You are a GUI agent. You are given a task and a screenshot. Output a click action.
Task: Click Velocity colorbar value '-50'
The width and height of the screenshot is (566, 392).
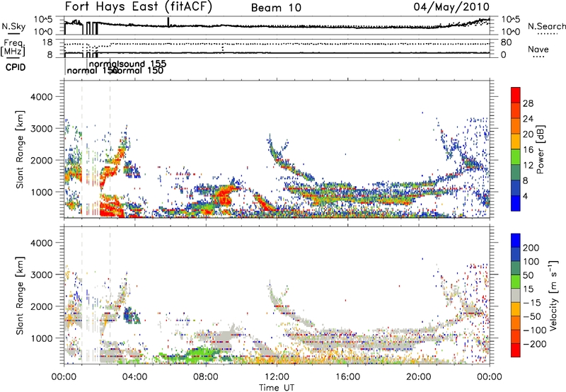click(533, 316)
